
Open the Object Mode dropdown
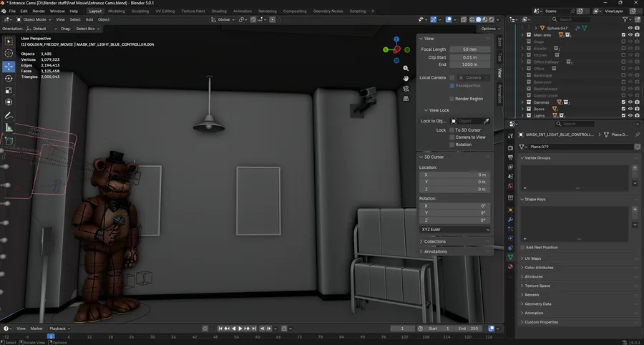[x=34, y=20]
